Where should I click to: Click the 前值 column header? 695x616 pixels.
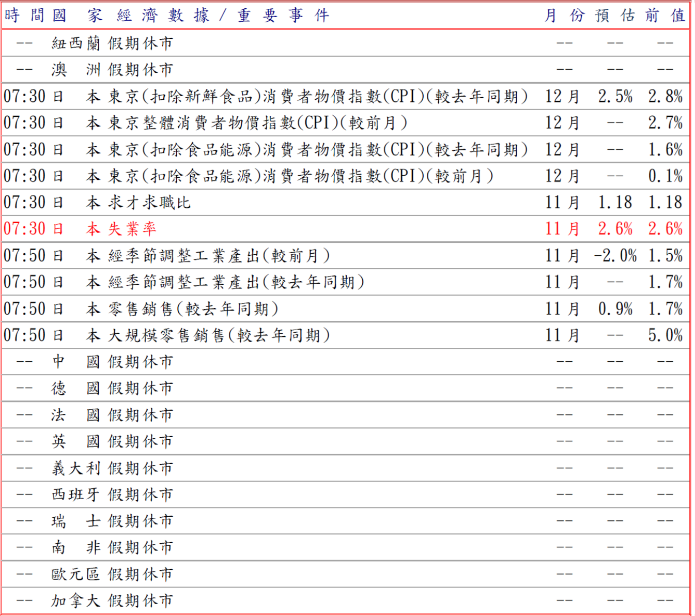click(x=665, y=16)
